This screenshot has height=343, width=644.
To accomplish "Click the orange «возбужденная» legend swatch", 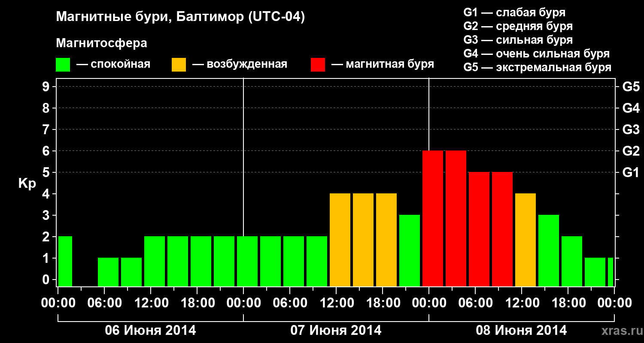I will coord(179,65).
